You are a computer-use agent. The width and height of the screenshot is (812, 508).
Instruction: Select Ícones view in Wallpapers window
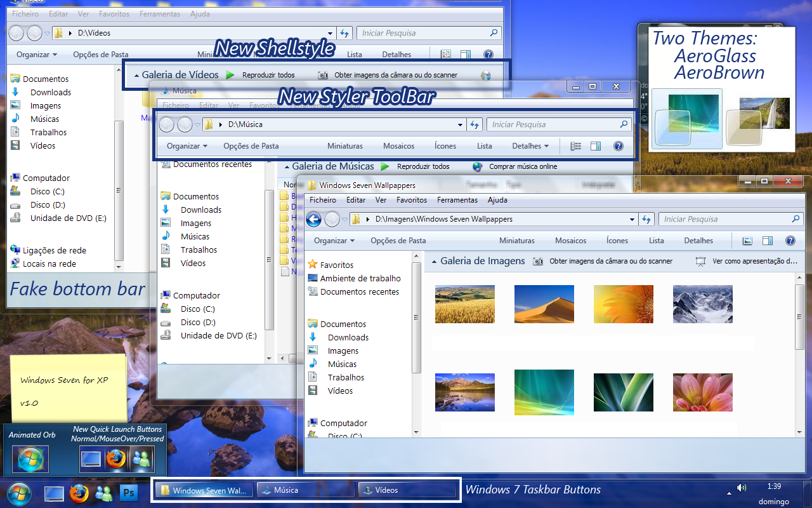pos(617,241)
